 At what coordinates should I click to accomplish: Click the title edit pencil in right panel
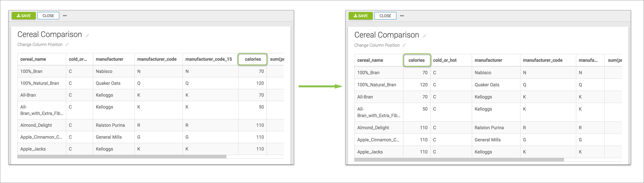424,36
